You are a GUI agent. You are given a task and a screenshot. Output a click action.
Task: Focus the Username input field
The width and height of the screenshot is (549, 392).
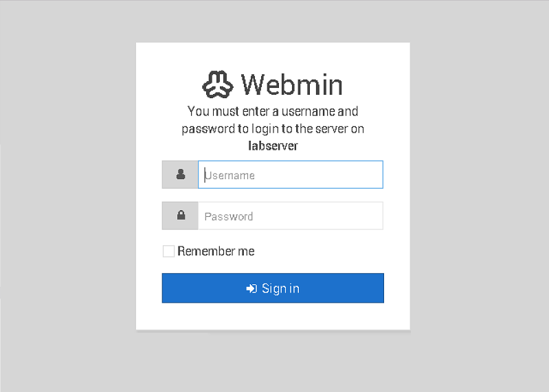click(291, 174)
